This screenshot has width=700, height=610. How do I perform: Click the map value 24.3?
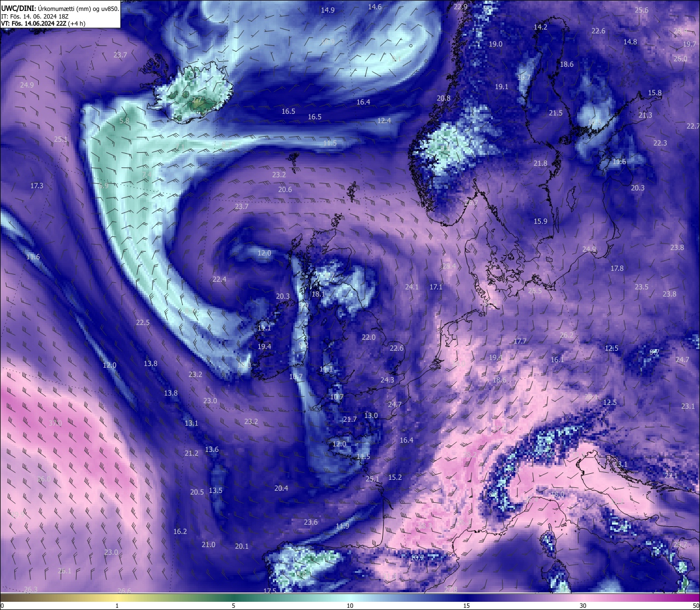[x=387, y=380]
